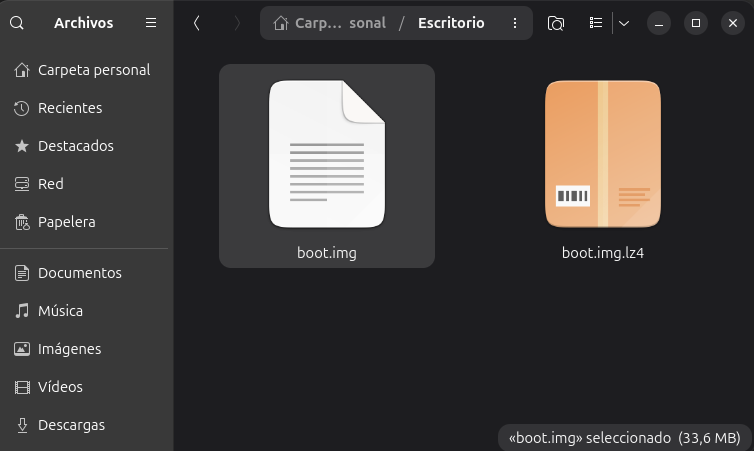The height and width of the screenshot is (451, 754).
Task: Open the Papelera trash folder
Action: point(66,222)
